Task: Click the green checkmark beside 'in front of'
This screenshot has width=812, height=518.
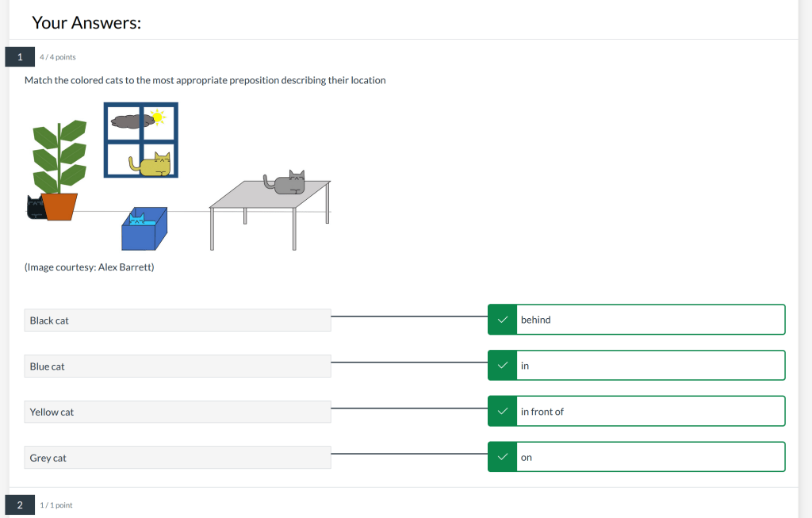Action: tap(501, 412)
